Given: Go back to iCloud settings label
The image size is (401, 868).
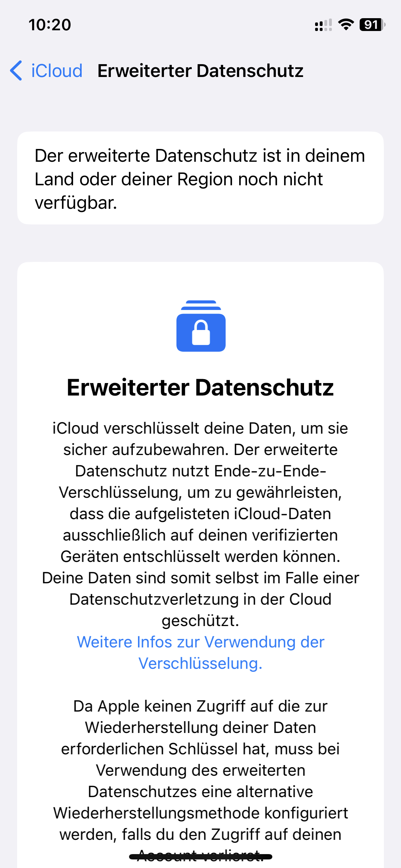Looking at the screenshot, I should [57, 71].
